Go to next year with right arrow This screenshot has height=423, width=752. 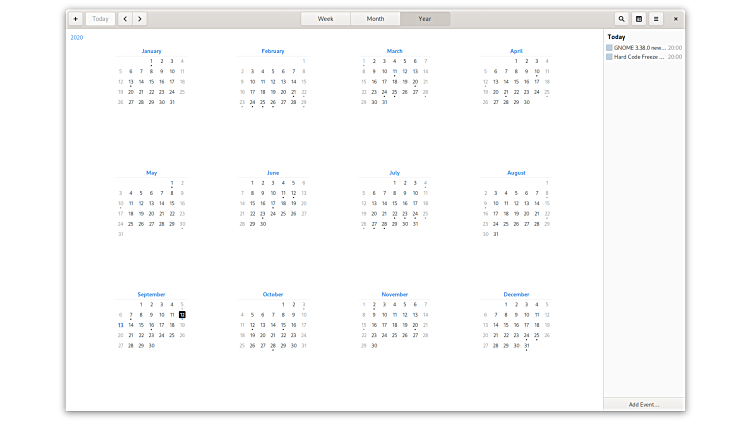point(139,19)
